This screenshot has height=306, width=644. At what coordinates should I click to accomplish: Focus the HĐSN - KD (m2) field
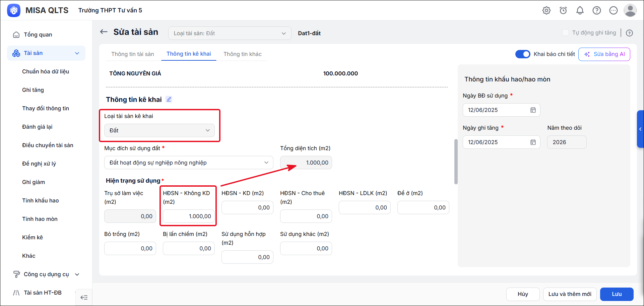pos(247,207)
